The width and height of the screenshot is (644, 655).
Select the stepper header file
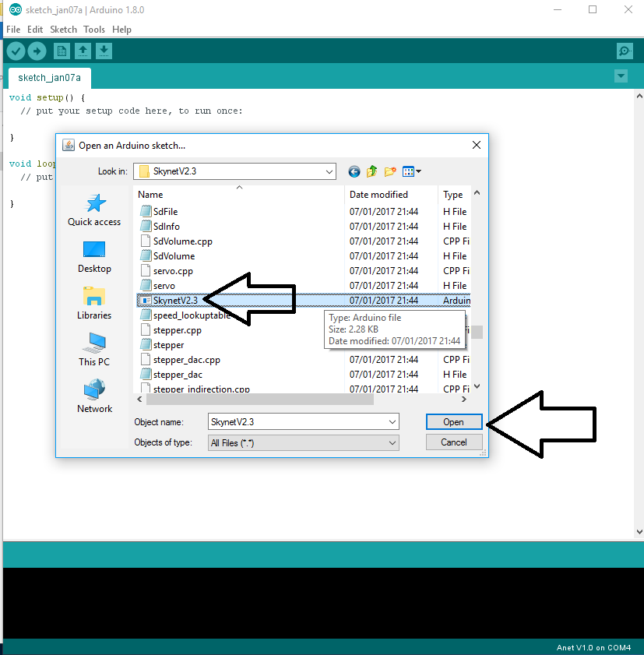coord(168,345)
